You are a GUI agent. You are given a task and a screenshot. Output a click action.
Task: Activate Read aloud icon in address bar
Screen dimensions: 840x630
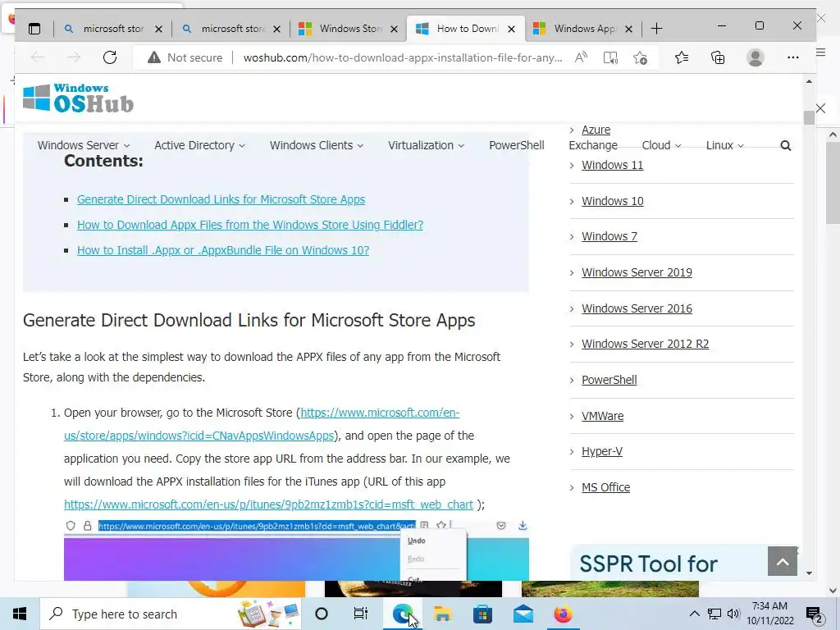tap(581, 57)
